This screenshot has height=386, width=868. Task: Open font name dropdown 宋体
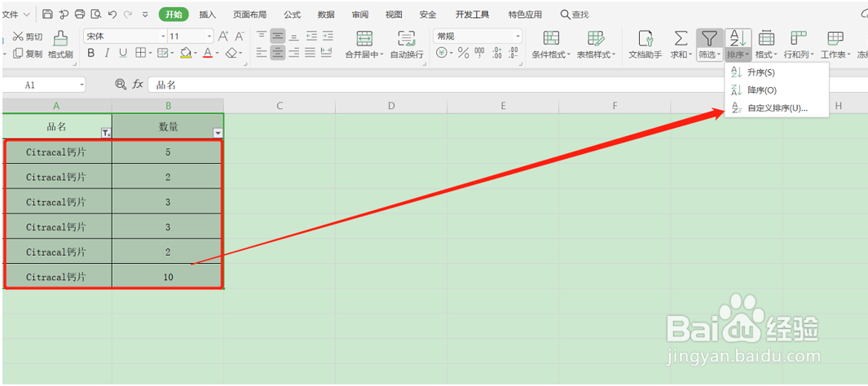(x=163, y=37)
